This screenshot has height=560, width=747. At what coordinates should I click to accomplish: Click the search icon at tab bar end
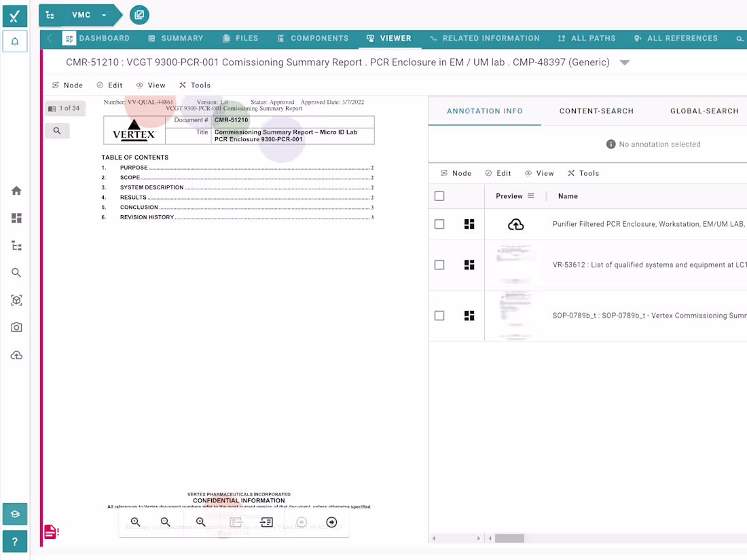point(740,39)
